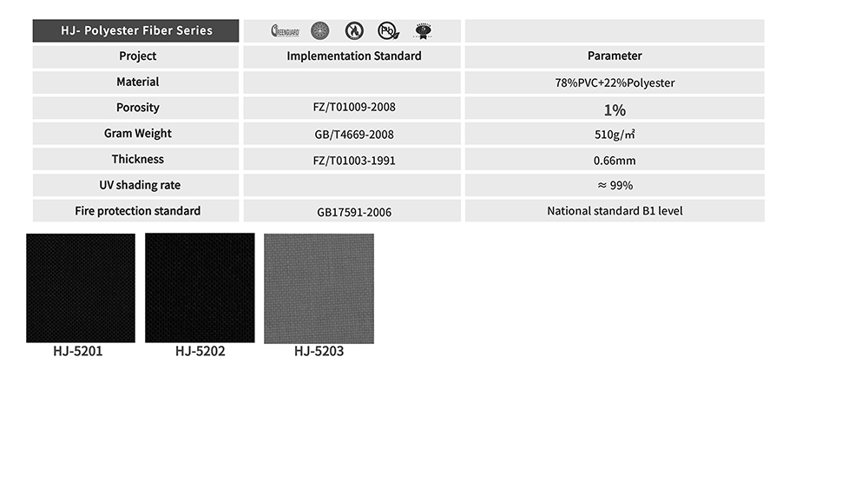
Task: Click the HJ-5203 label text
Action: tap(319, 352)
